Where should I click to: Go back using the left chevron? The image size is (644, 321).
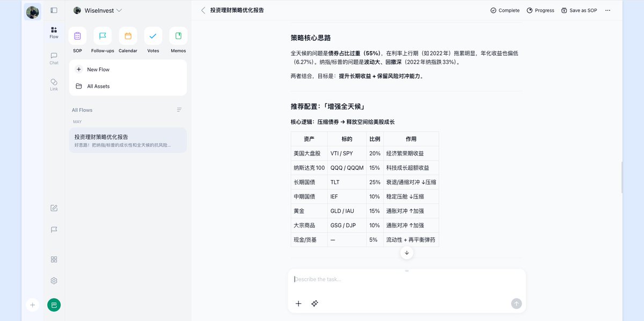point(203,10)
